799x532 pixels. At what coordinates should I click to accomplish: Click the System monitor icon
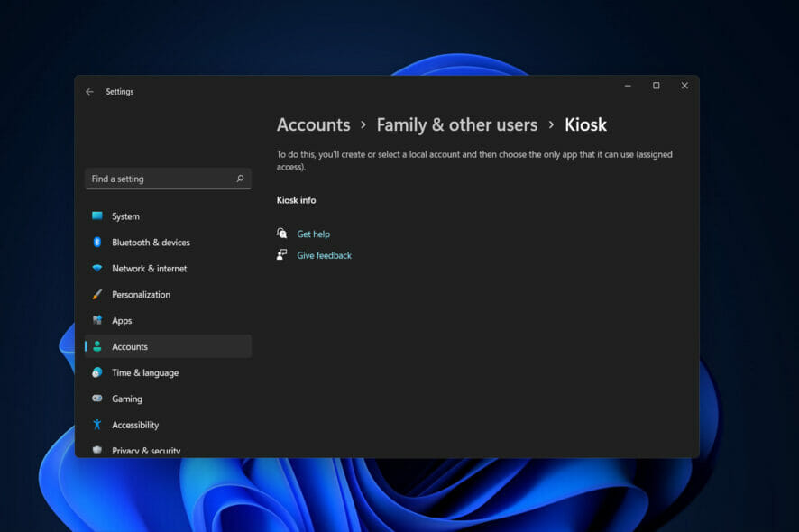(96, 216)
